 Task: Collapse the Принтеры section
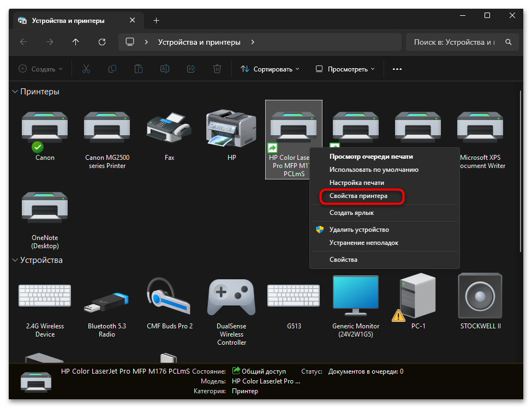tap(15, 92)
